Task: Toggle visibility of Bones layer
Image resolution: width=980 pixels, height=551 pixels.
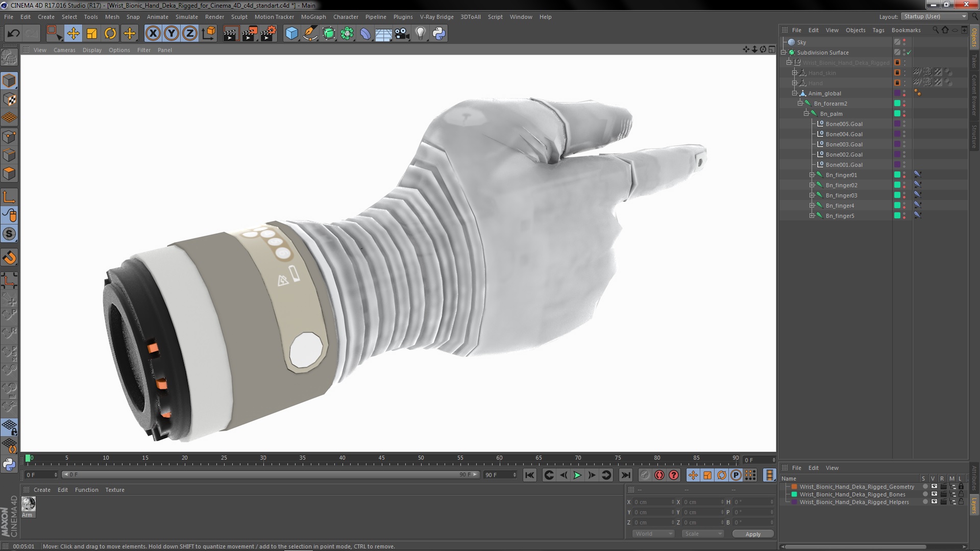Action: pos(934,494)
